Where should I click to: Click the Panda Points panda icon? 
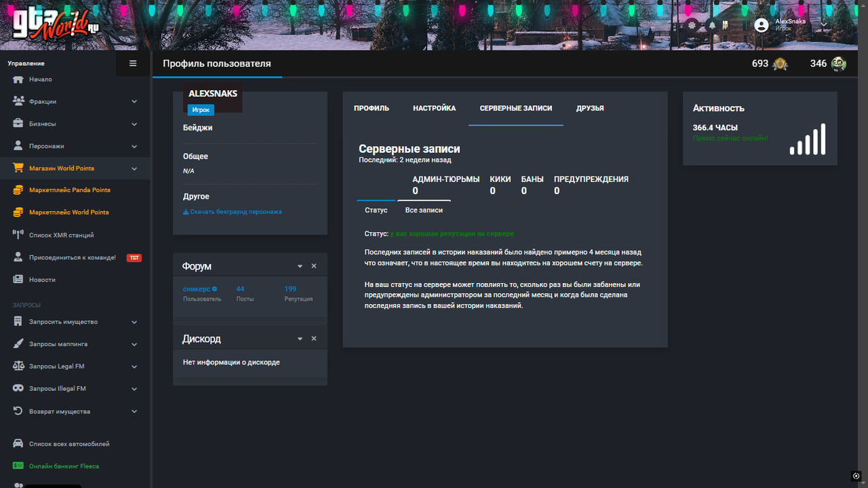(839, 64)
